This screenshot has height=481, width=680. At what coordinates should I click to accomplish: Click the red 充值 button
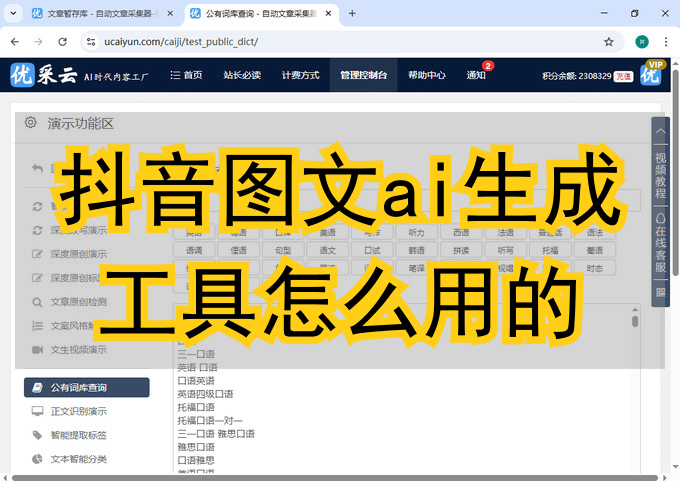623,76
